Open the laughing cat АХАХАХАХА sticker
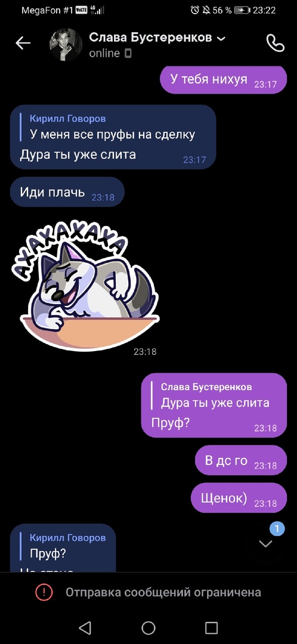297x644 pixels. pos(85,287)
